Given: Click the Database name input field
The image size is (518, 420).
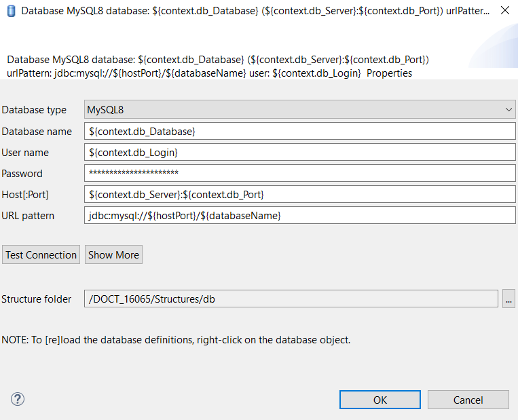Looking at the screenshot, I should point(299,131).
